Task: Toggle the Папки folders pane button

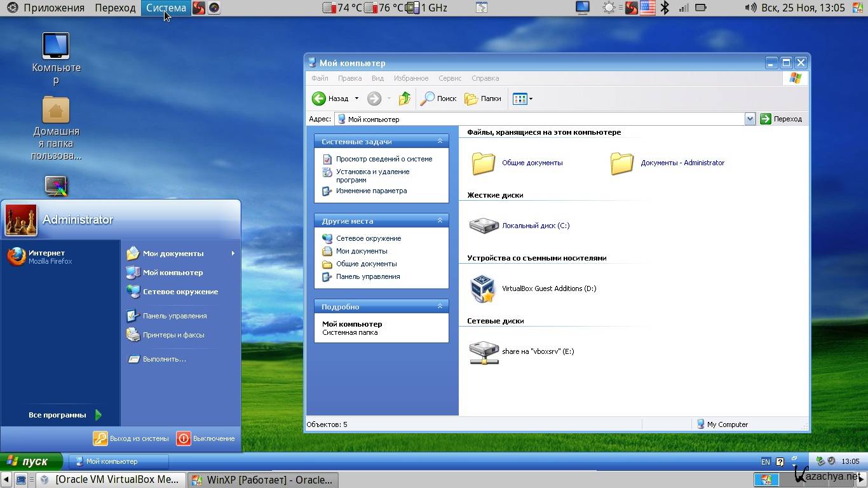Action: [x=483, y=98]
